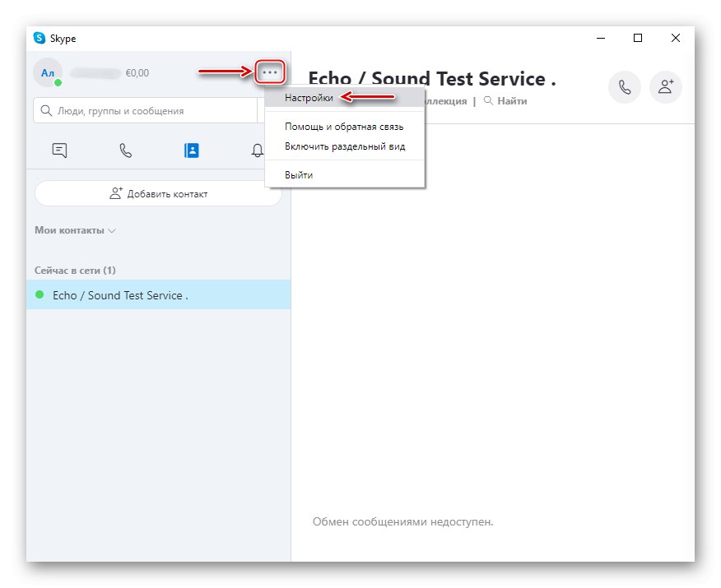The image size is (721, 588).
Task: Click the Найти link in chat header
Action: click(511, 101)
